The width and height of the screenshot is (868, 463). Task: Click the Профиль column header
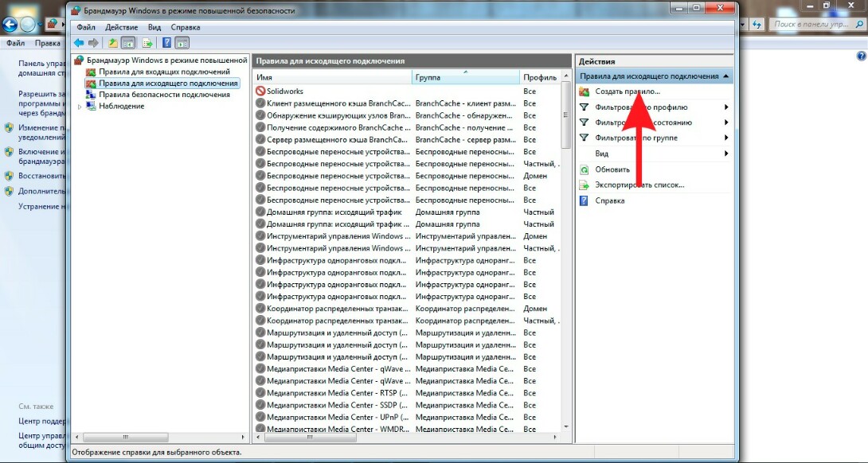point(540,77)
